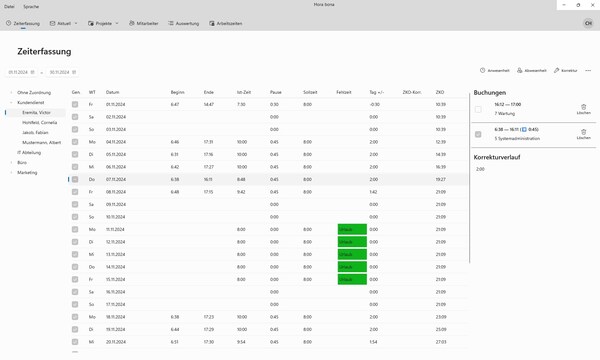Expand the Ohne Zuordnung tree node

pos(11,93)
